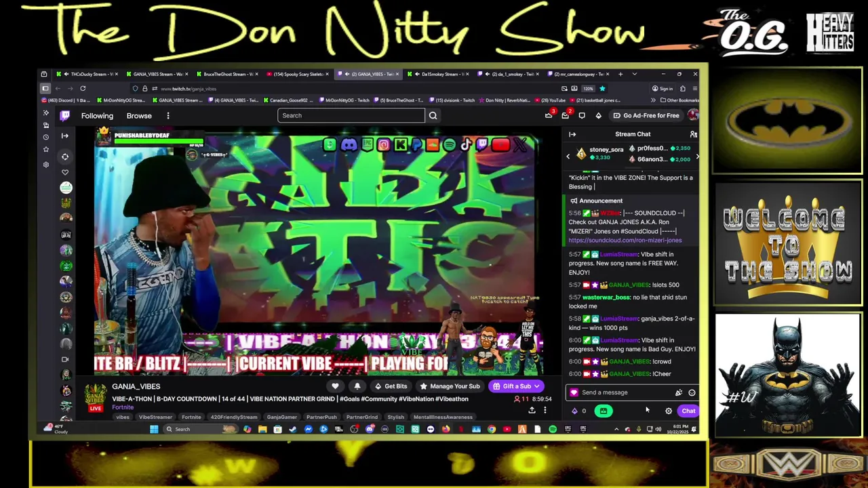The image size is (868, 488).
Task: Click the Get Bits diamond icon in top bar
Action: click(598, 115)
